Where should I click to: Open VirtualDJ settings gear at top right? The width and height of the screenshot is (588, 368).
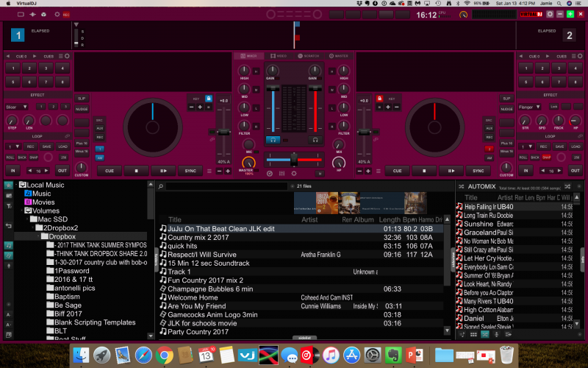pyautogui.click(x=550, y=14)
